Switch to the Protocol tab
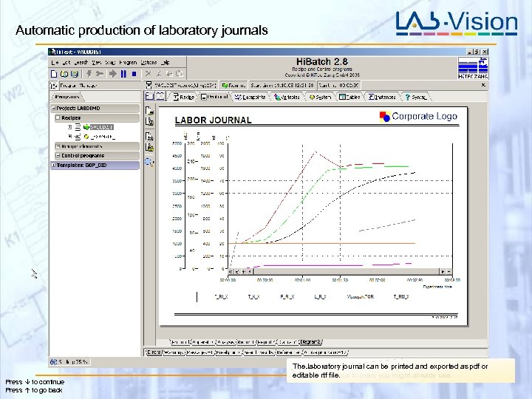 coord(214,97)
